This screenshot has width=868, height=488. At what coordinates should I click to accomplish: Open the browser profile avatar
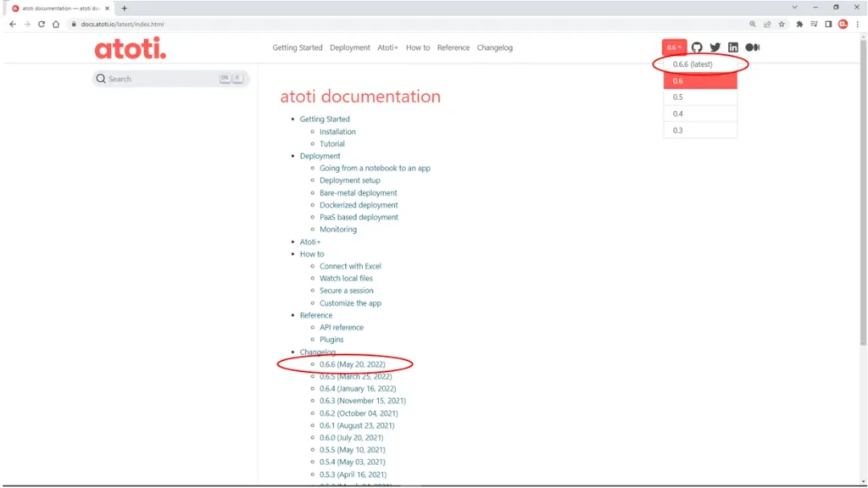click(843, 25)
